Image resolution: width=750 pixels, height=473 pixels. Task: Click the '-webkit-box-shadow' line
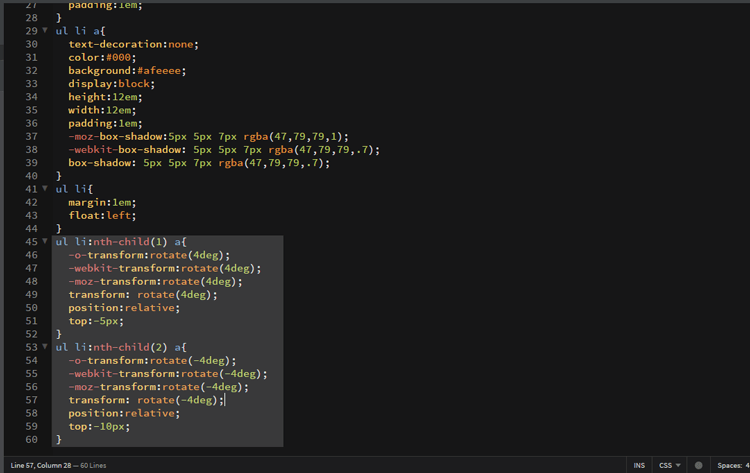pos(224,150)
